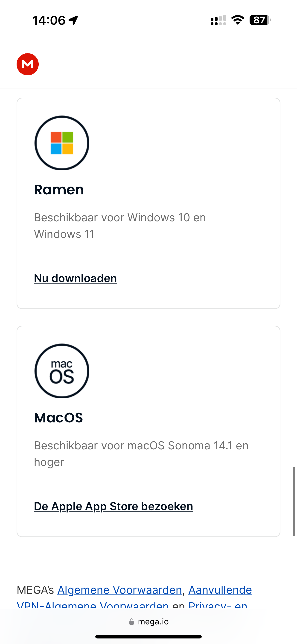Tap the home indicator bar
Screen dimensions: 297x644
pos(148,636)
